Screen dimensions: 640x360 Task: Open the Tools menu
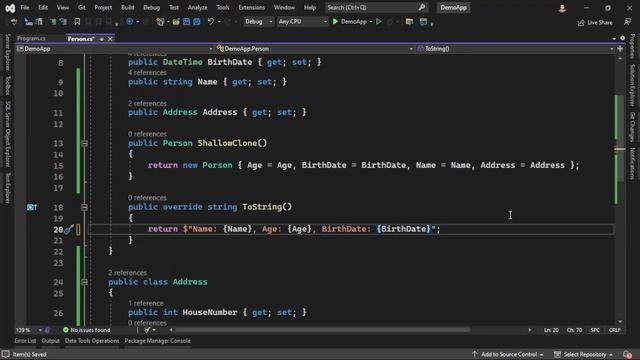pos(222,7)
